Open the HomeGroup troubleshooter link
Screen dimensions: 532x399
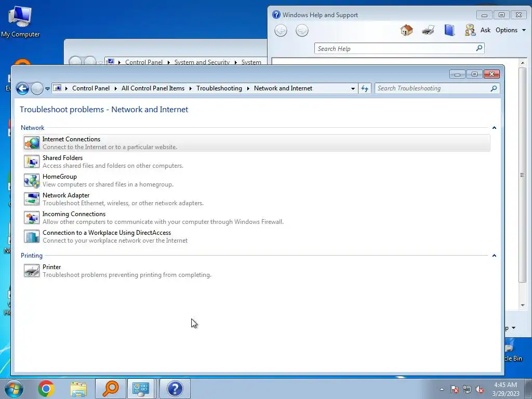click(59, 177)
